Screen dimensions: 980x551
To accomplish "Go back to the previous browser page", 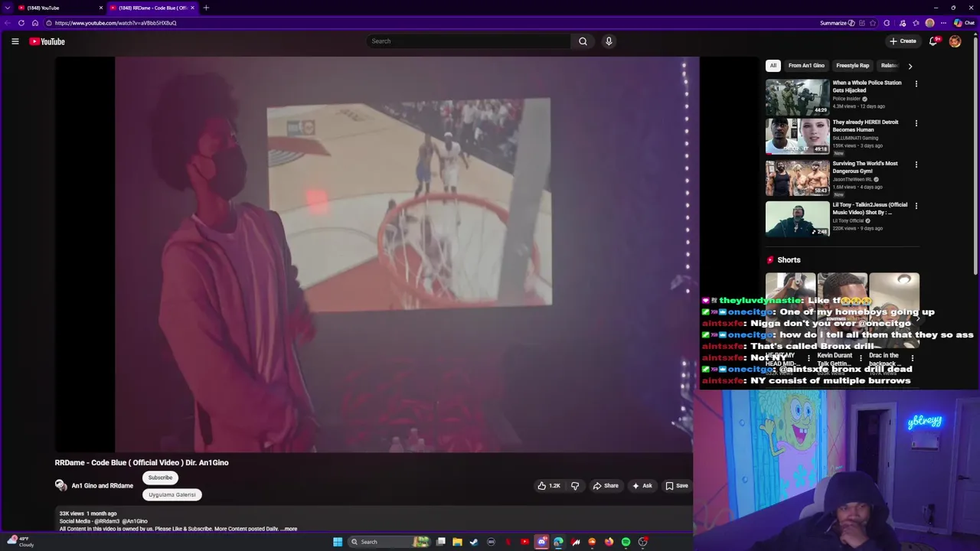I will click(8, 23).
